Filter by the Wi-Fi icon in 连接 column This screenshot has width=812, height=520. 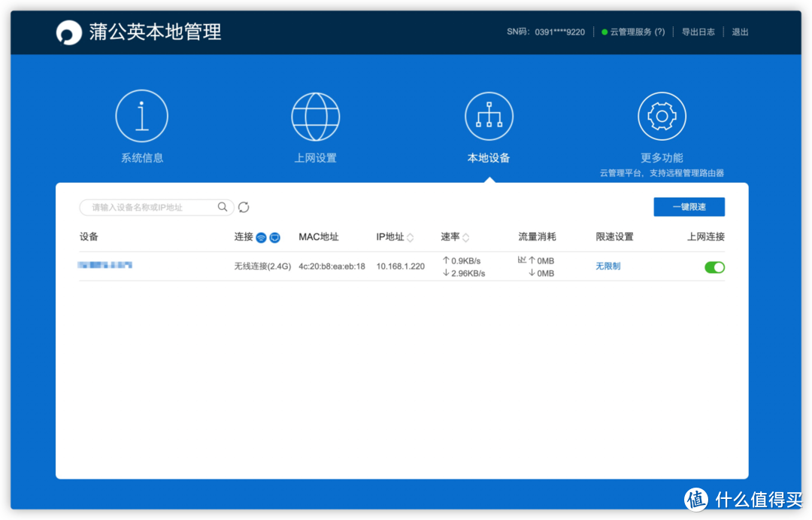261,236
